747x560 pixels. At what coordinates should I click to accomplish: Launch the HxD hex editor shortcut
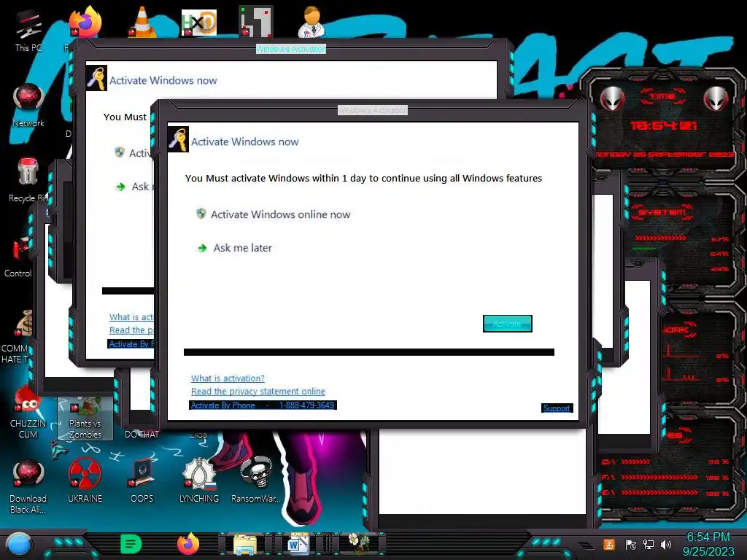[199, 23]
